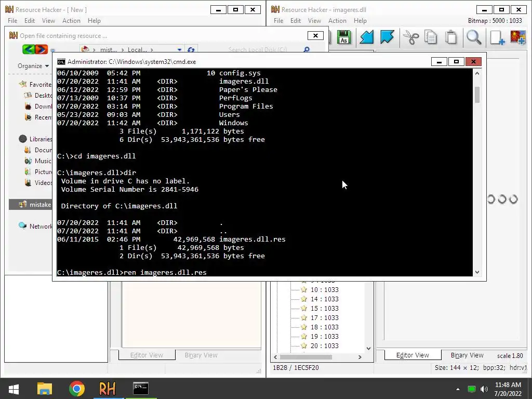Click resource tree horizontal scrollbar right arrow
Viewport: 532px width, 399px height.
tap(360, 357)
